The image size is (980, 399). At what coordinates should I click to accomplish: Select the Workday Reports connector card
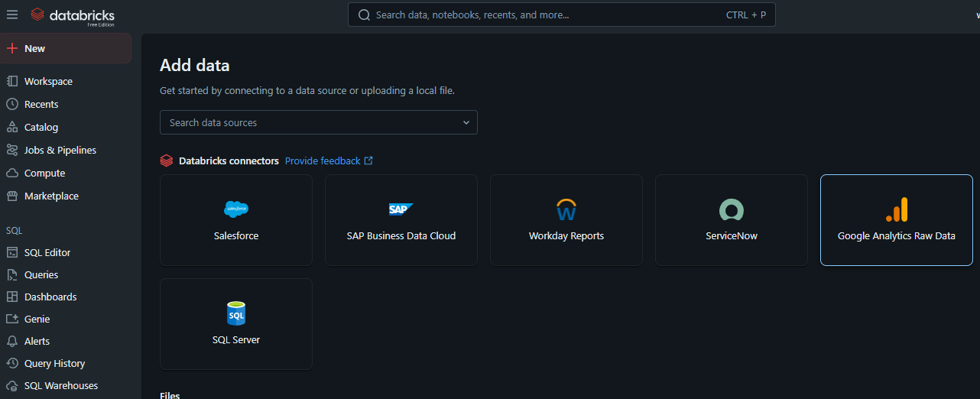coord(566,220)
